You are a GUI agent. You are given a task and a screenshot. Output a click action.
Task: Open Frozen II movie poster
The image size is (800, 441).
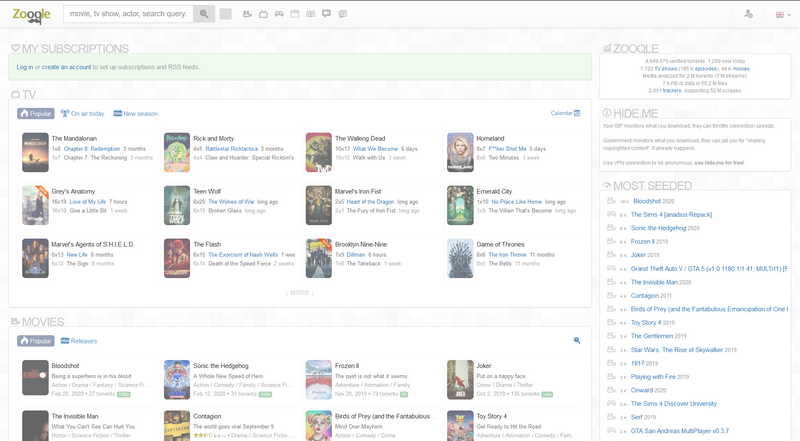tap(319, 380)
